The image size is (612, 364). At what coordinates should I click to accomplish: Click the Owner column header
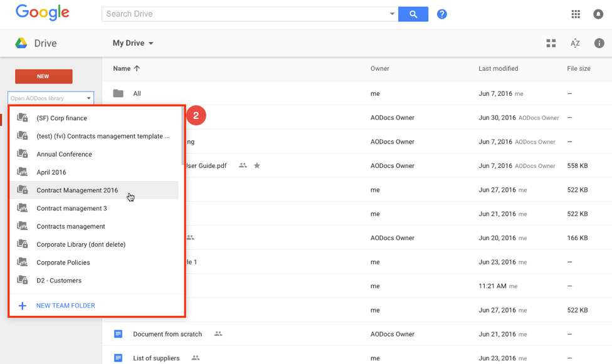[380, 68]
